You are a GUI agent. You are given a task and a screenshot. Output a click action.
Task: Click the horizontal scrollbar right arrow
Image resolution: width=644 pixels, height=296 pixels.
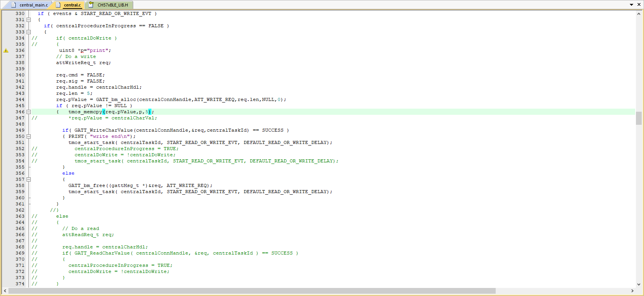pyautogui.click(x=632, y=291)
